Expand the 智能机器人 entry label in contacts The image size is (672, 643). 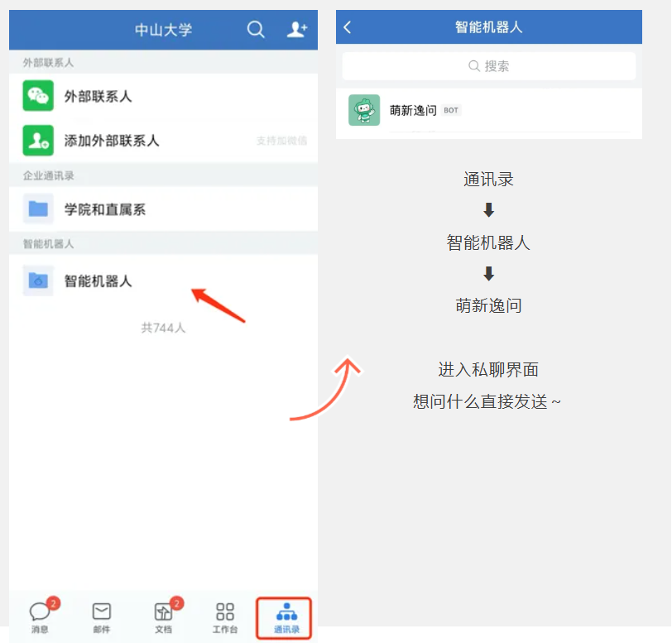pyautogui.click(x=98, y=281)
